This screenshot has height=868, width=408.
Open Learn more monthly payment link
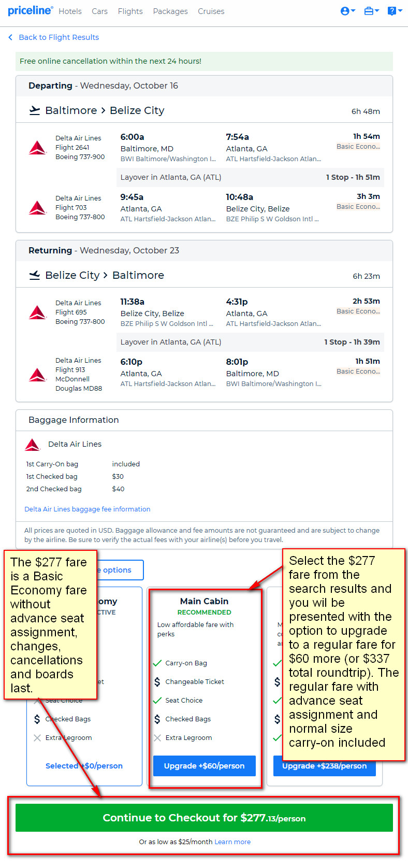tap(232, 842)
